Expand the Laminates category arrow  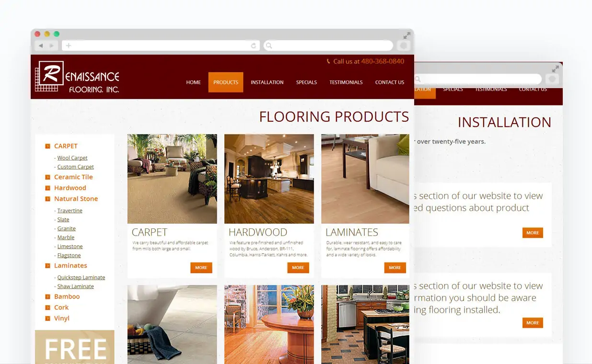click(47, 266)
